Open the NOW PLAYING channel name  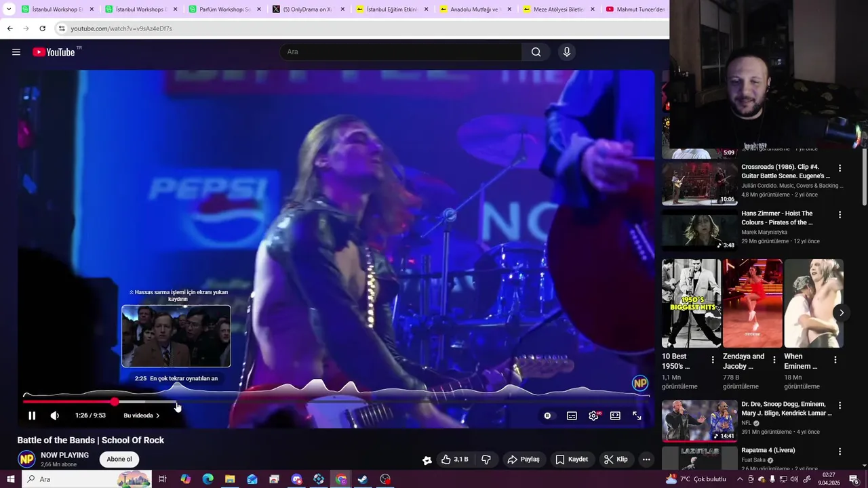[64, 455]
